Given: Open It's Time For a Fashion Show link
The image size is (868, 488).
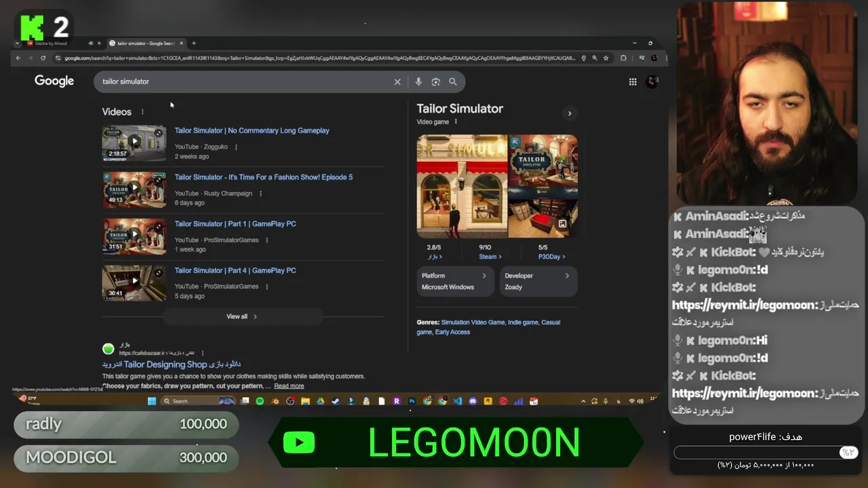Looking at the screenshot, I should pyautogui.click(x=264, y=178).
